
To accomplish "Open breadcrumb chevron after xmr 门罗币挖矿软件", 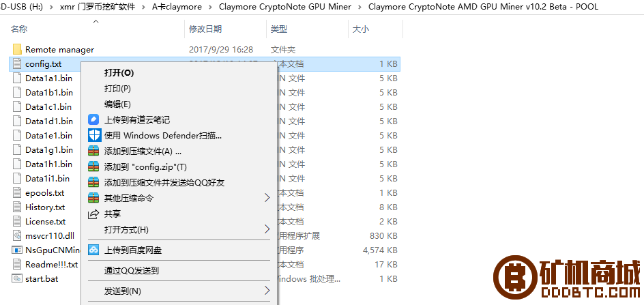I will [x=143, y=7].
